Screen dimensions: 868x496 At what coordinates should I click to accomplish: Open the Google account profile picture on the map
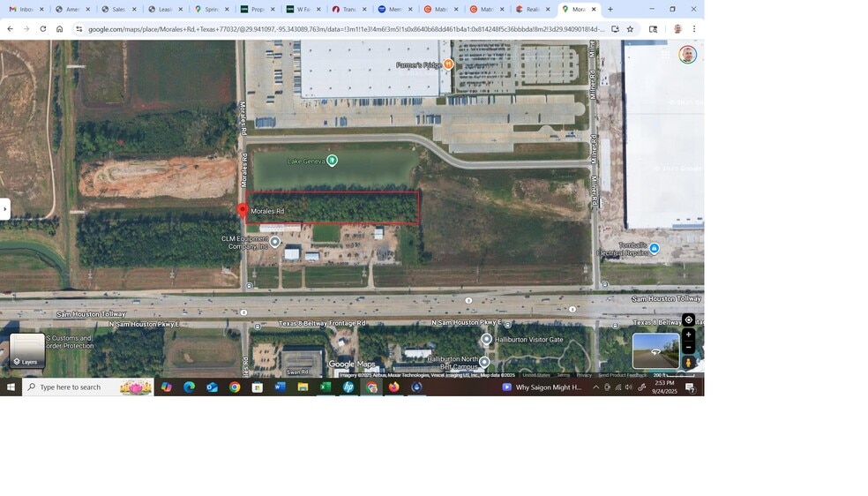687,54
